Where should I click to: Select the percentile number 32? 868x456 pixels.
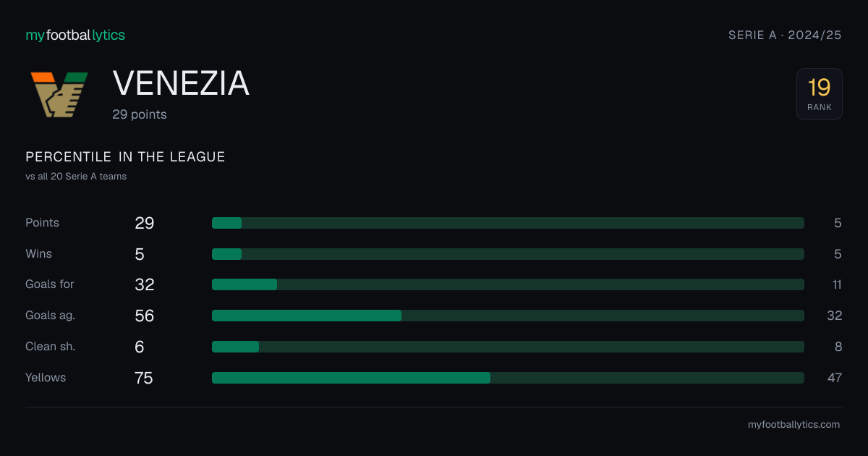tap(834, 316)
